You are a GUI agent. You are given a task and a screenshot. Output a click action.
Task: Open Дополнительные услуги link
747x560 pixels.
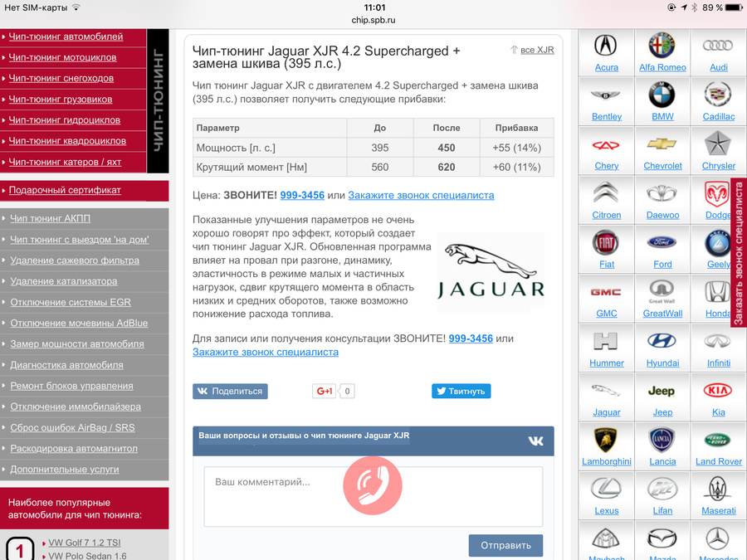(x=64, y=470)
